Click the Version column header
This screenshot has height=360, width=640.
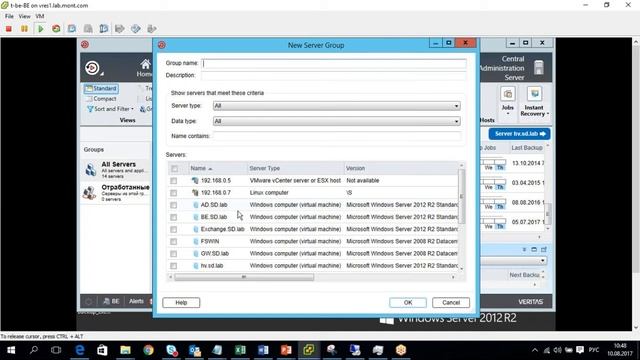pyautogui.click(x=401, y=169)
